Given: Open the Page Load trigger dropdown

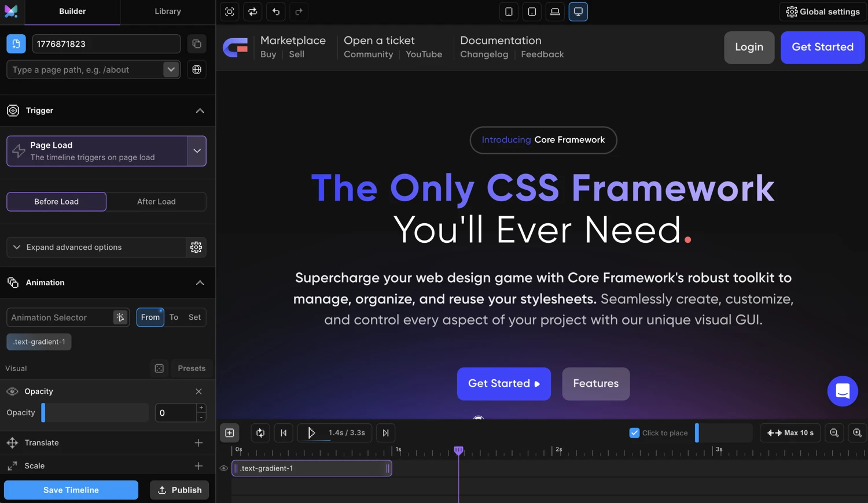Looking at the screenshot, I should [x=197, y=151].
